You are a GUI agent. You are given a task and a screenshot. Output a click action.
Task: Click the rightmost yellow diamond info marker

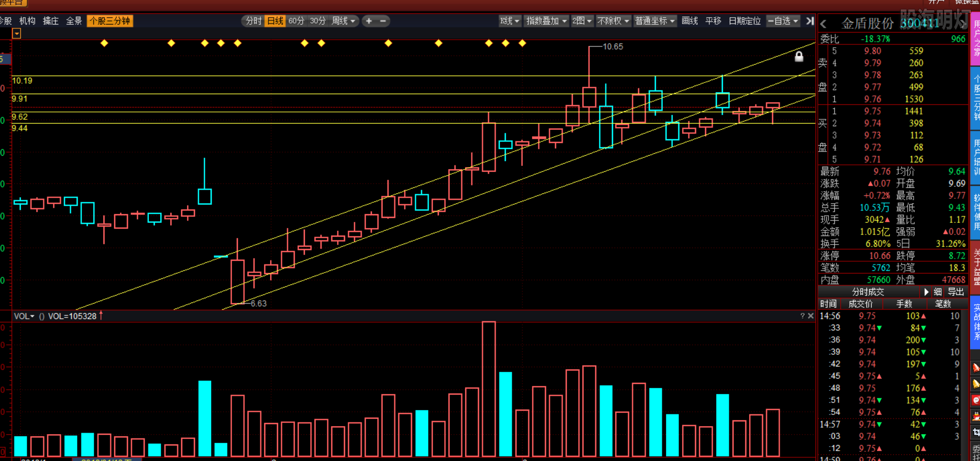click(522, 43)
